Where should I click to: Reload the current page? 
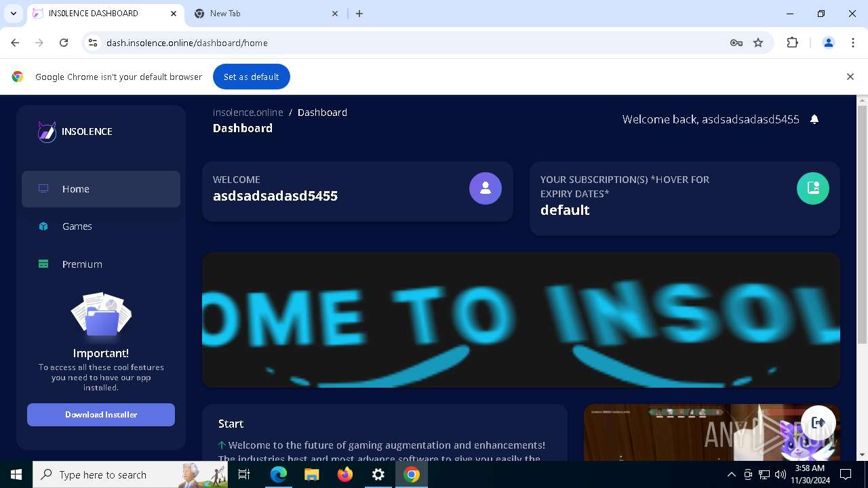point(64,43)
